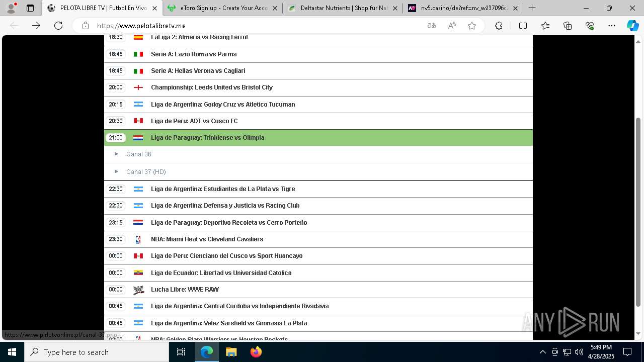This screenshot has width=644, height=362.
Task: Expand the Hellas Verona vs Cagliari match
Action: pyautogui.click(x=318, y=71)
